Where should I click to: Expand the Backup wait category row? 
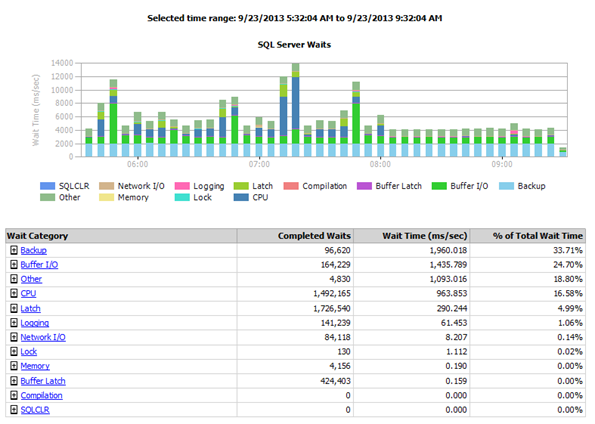14,250
